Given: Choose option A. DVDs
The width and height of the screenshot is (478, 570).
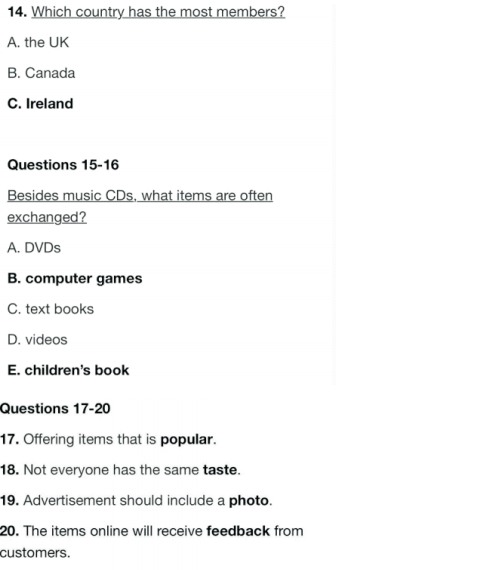Looking at the screenshot, I should click(34, 248).
